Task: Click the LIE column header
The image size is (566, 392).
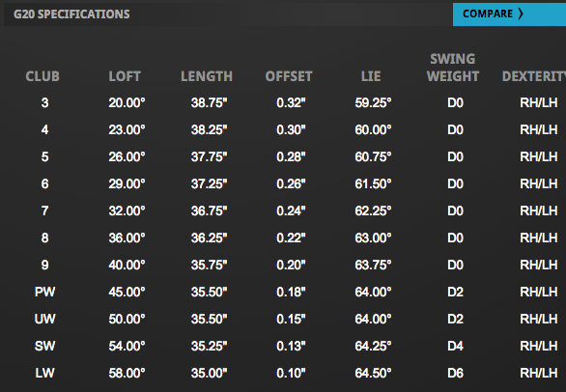Action: [371, 76]
